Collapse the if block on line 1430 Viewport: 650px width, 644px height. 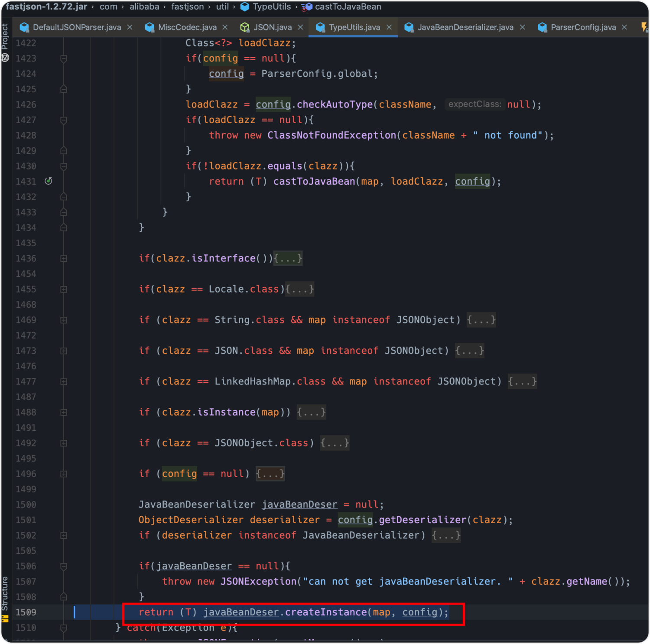click(x=64, y=166)
